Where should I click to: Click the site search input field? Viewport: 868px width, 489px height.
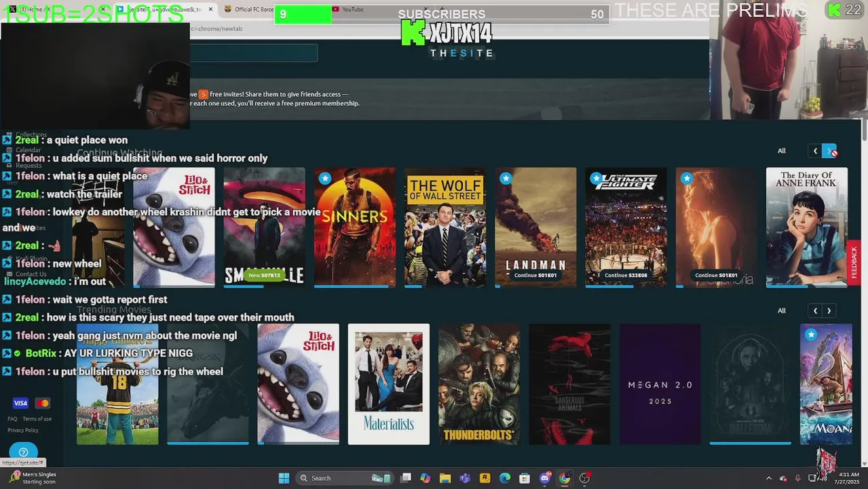coord(254,53)
